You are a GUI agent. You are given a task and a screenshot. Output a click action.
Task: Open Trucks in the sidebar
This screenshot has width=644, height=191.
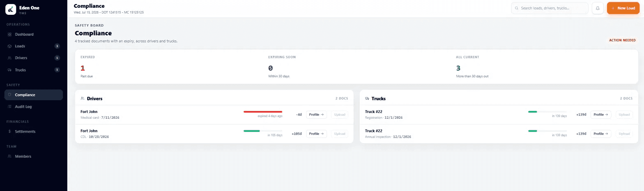34,70
